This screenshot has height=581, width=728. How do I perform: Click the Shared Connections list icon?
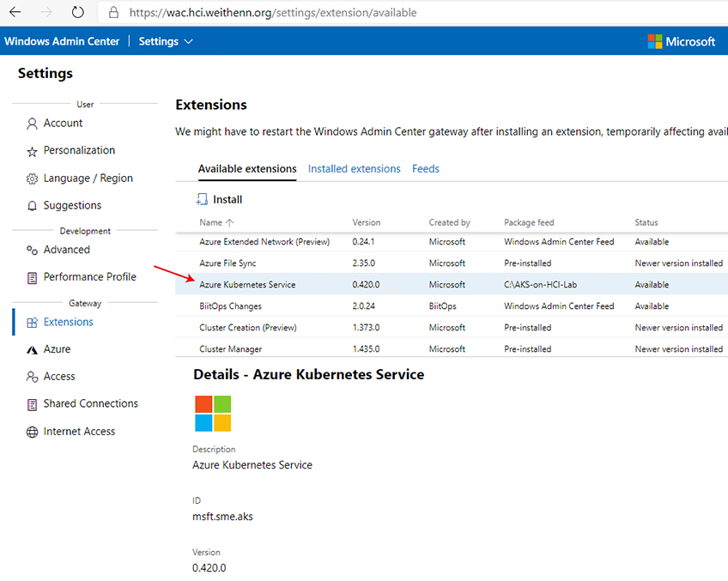(32, 405)
